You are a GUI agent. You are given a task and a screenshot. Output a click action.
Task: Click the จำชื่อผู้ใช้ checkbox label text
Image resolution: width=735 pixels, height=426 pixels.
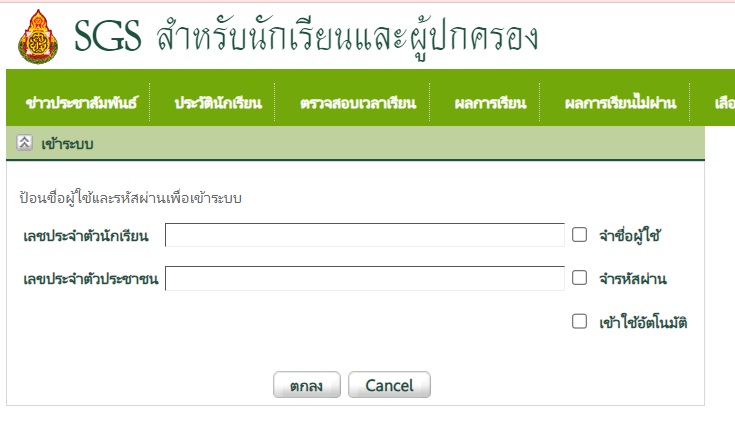[630, 236]
